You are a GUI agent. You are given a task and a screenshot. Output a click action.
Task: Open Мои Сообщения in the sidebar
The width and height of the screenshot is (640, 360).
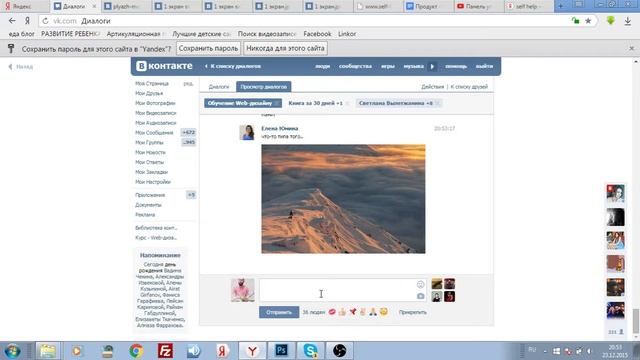[154, 133]
